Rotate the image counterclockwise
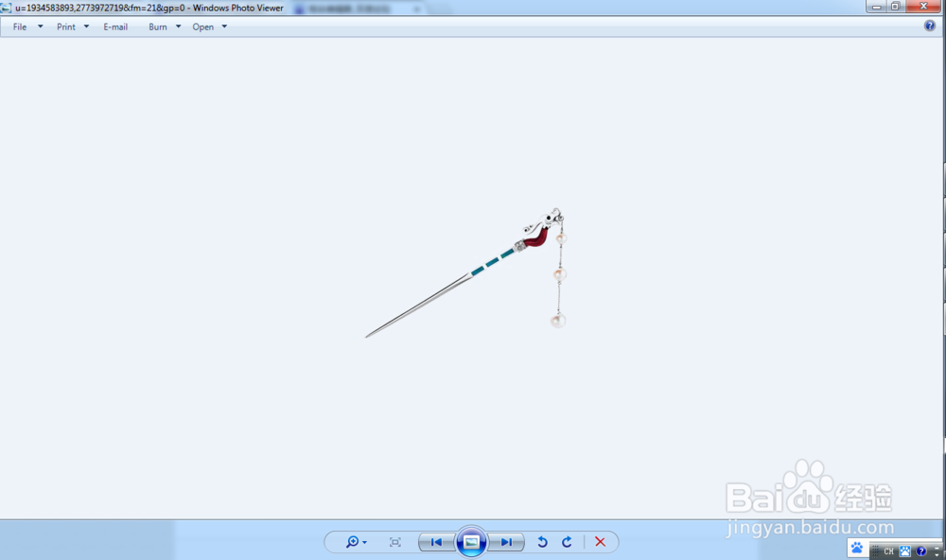 (542, 542)
